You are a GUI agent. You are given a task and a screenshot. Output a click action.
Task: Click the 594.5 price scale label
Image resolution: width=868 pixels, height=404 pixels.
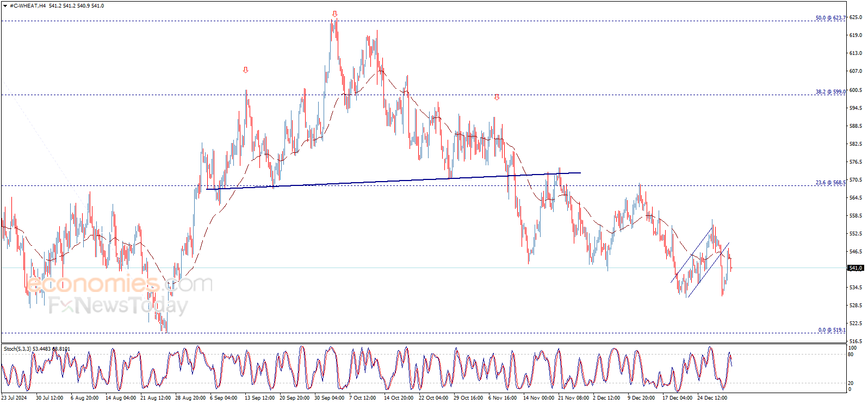pyautogui.click(x=855, y=108)
